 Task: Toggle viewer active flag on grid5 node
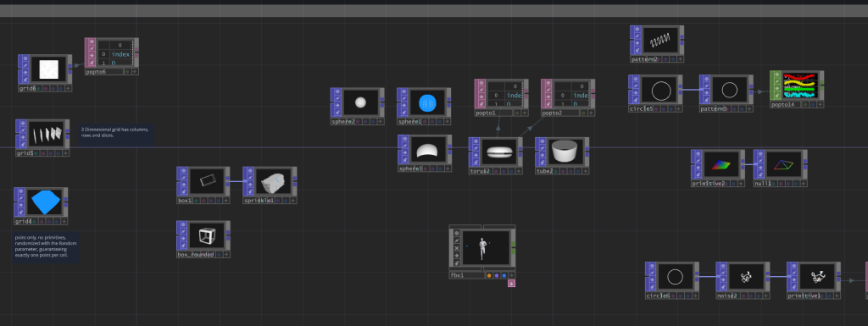click(23, 124)
